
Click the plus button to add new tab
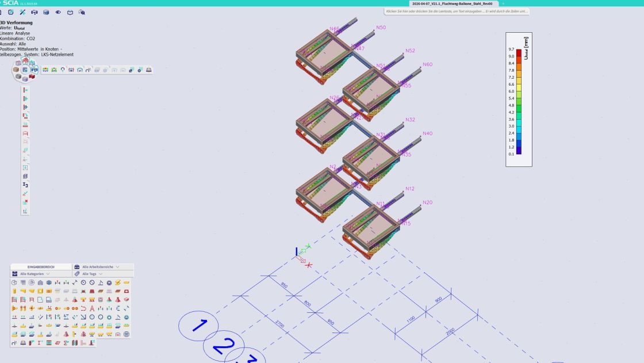[503, 3]
